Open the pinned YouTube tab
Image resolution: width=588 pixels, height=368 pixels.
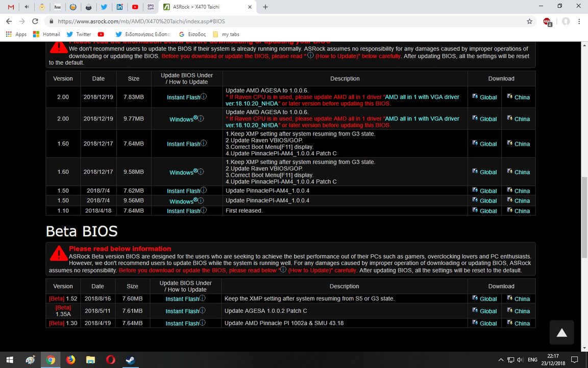click(135, 7)
